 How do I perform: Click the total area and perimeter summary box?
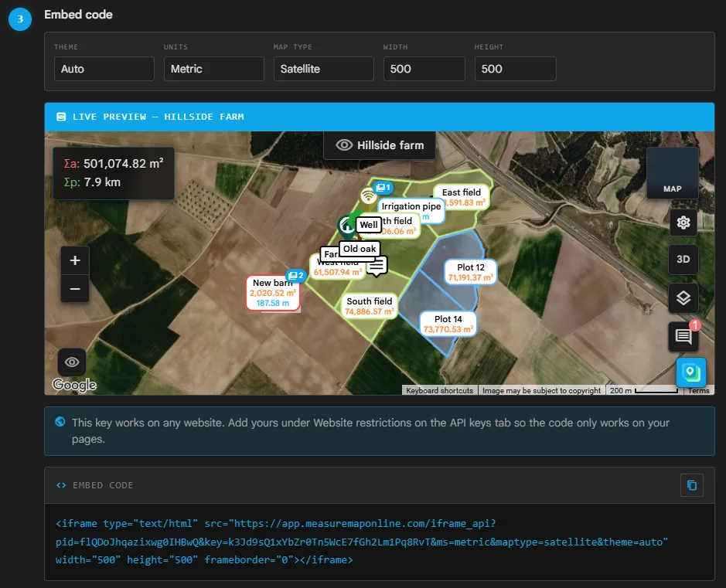(114, 173)
